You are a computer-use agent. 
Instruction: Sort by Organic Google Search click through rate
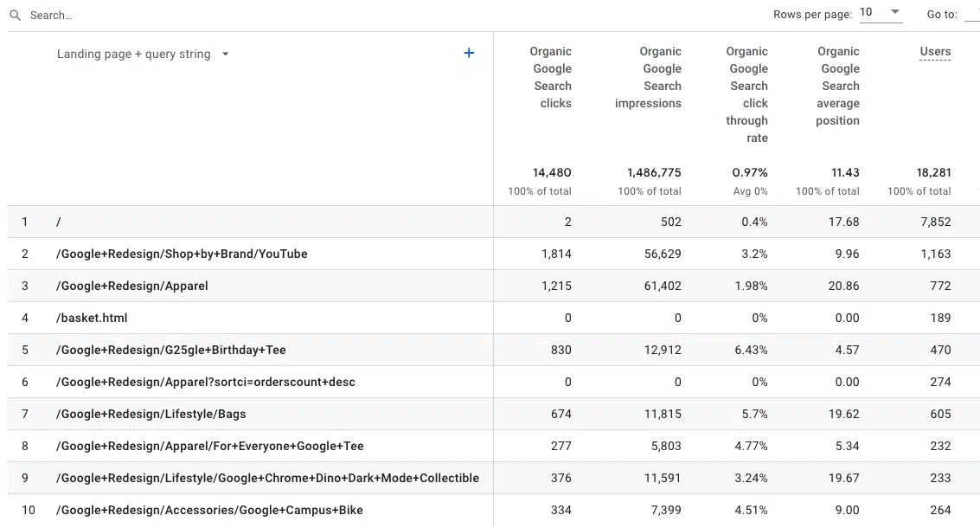pos(747,94)
